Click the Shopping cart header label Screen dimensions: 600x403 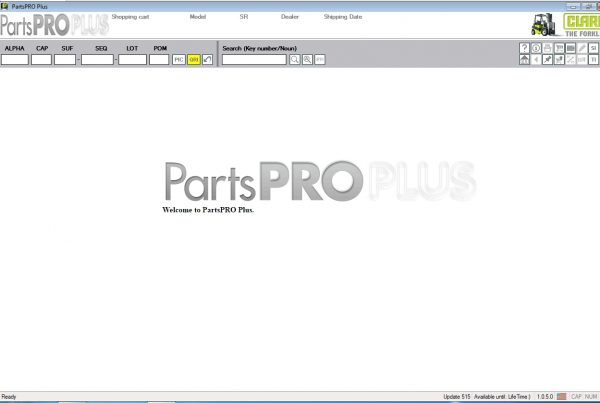(x=130, y=17)
